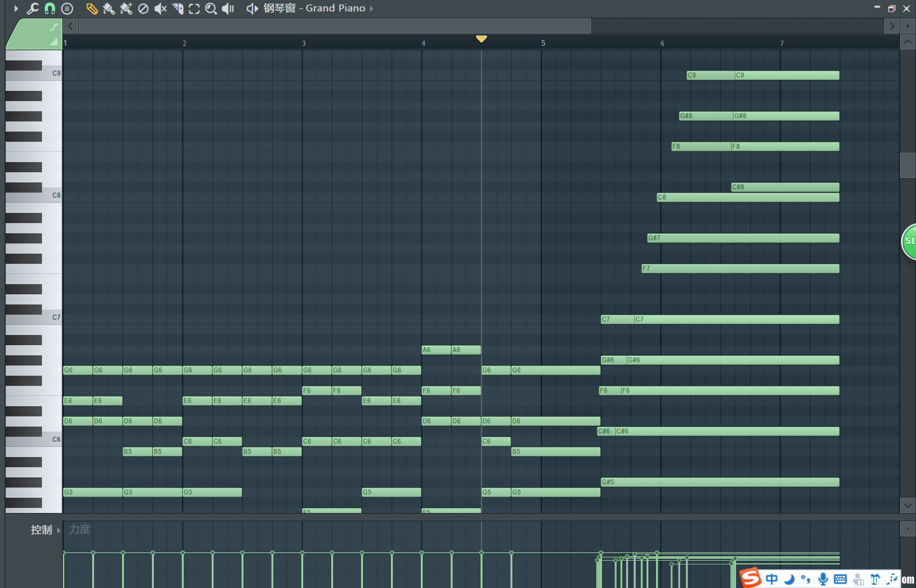Click bar 2 on the timeline ruler
916x588 pixels.
[x=184, y=43]
